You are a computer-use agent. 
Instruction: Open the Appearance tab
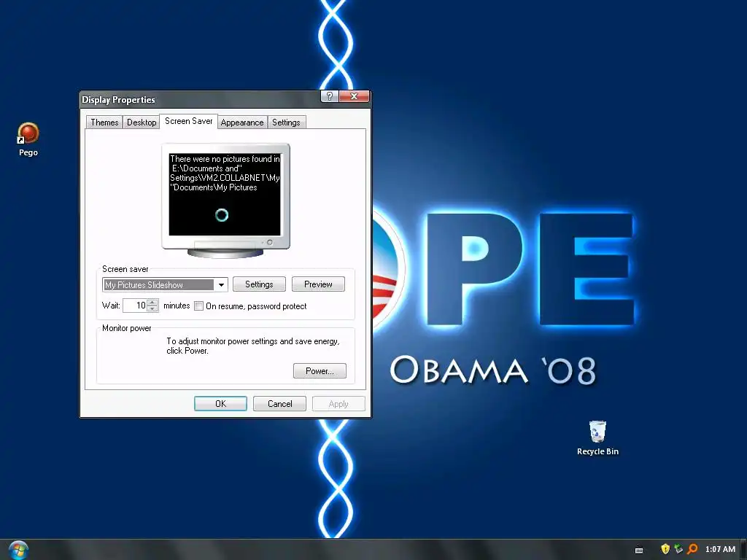pos(242,122)
